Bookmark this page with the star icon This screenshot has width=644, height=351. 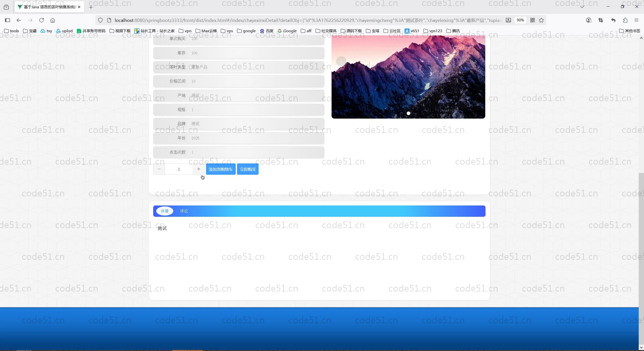(541, 20)
